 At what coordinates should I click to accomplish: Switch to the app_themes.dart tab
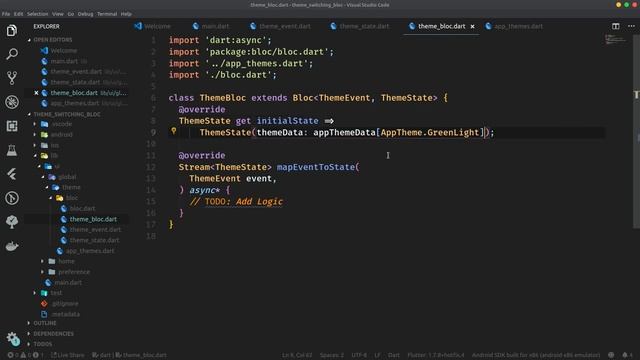pyautogui.click(x=514, y=26)
